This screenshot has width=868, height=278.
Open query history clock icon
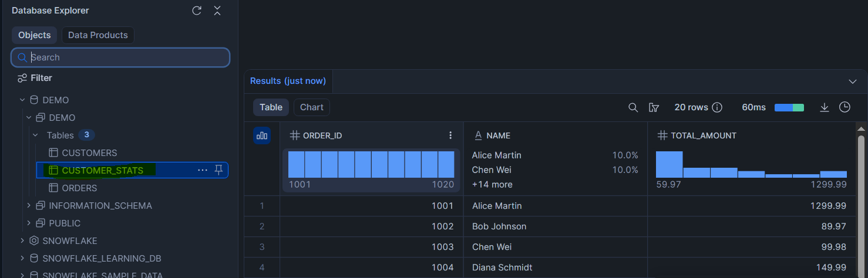click(x=845, y=107)
